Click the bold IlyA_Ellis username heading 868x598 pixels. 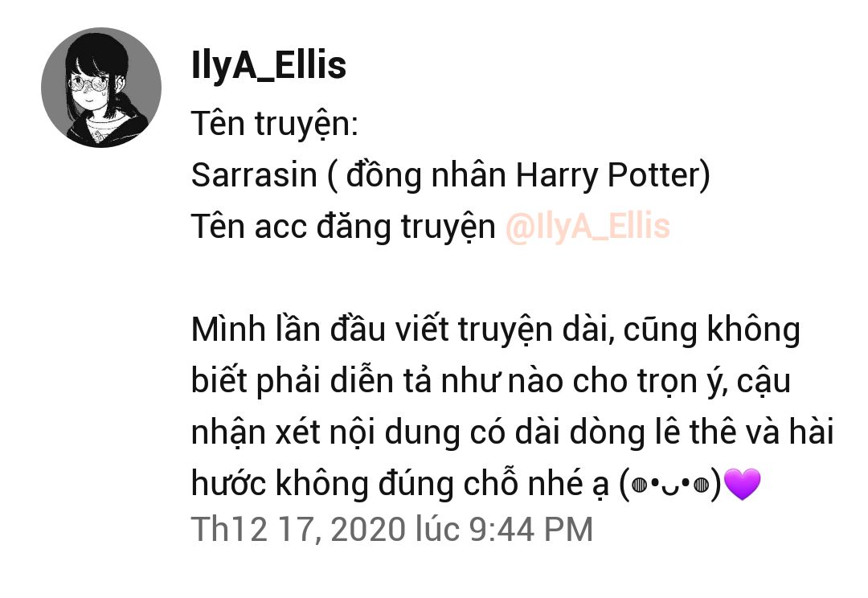[269, 65]
